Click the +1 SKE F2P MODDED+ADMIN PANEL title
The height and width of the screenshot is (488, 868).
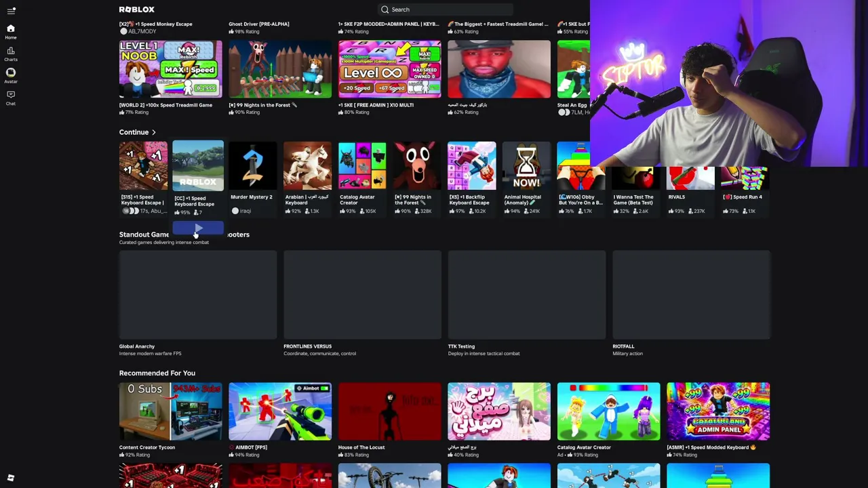389,24
